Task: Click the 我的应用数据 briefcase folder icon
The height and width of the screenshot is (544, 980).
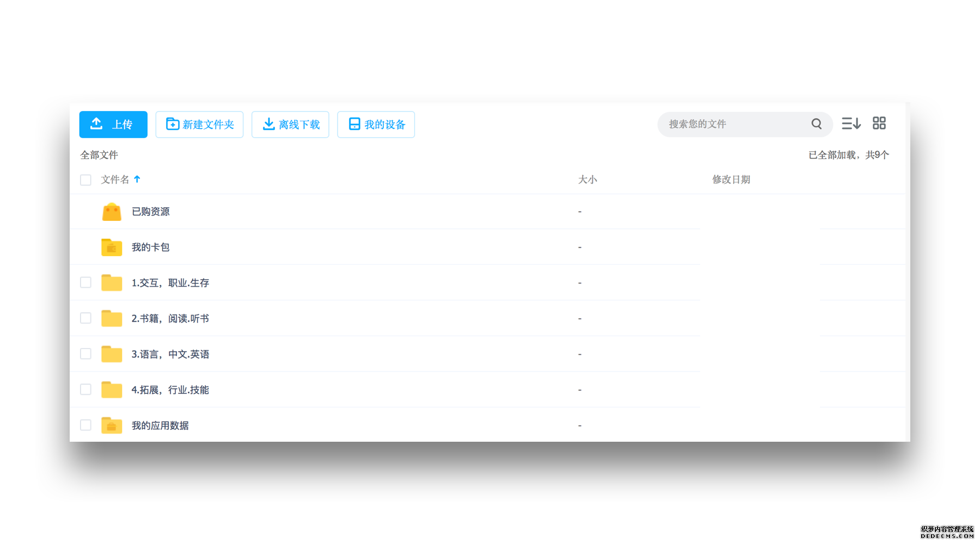Action: [112, 425]
